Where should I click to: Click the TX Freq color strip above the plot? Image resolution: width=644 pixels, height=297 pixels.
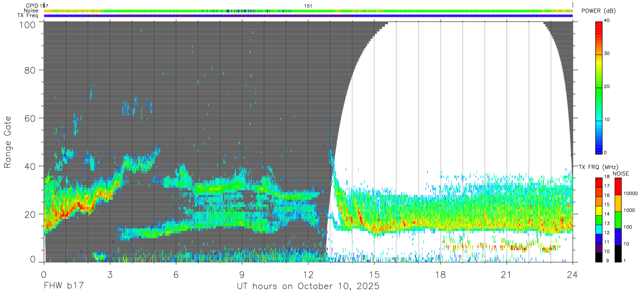[x=308, y=16]
